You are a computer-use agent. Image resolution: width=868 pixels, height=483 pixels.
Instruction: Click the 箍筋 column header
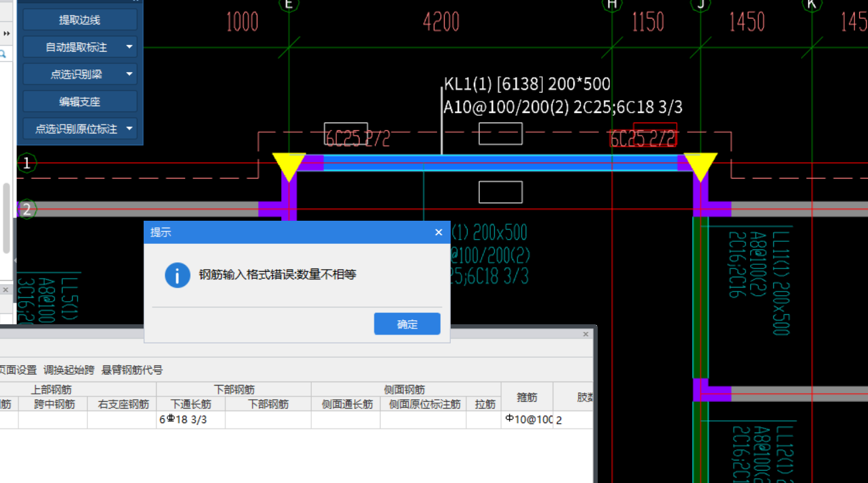(x=527, y=397)
